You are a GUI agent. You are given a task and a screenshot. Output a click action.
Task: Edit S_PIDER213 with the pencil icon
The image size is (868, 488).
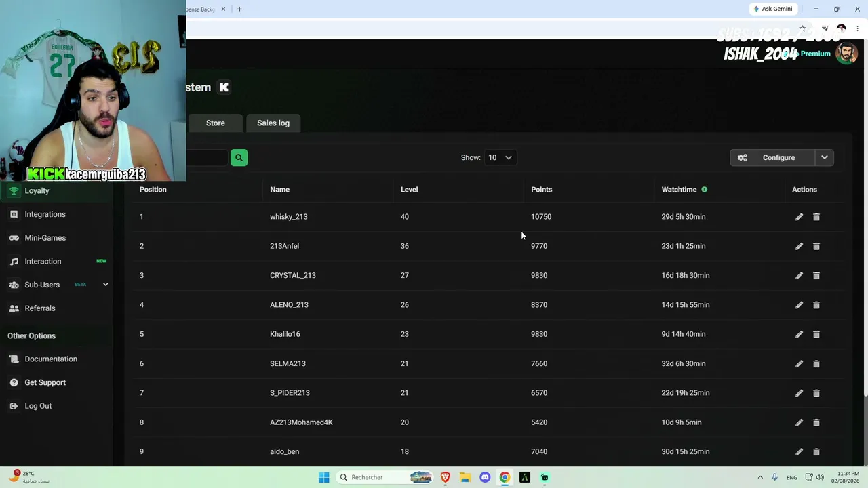click(799, 393)
